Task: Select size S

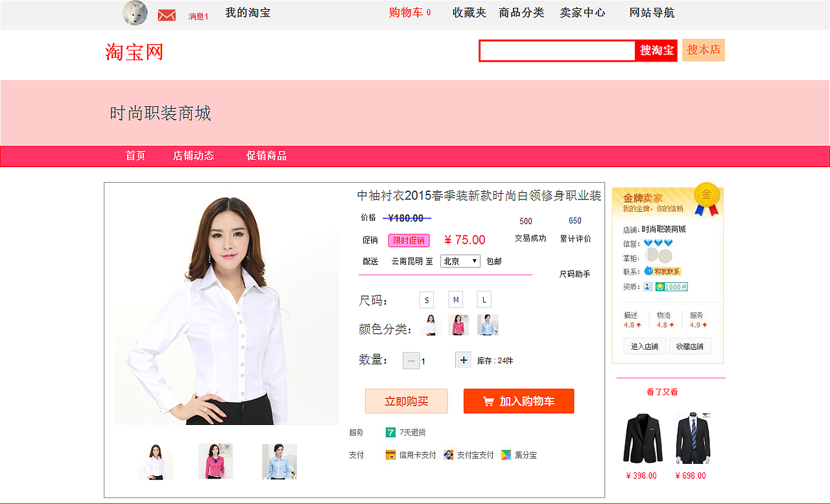Action: [x=426, y=299]
